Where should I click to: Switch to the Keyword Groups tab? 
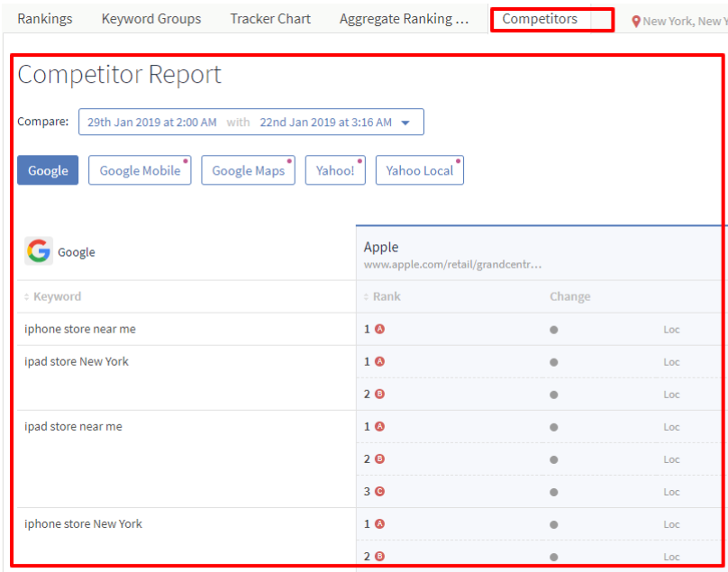click(x=151, y=19)
